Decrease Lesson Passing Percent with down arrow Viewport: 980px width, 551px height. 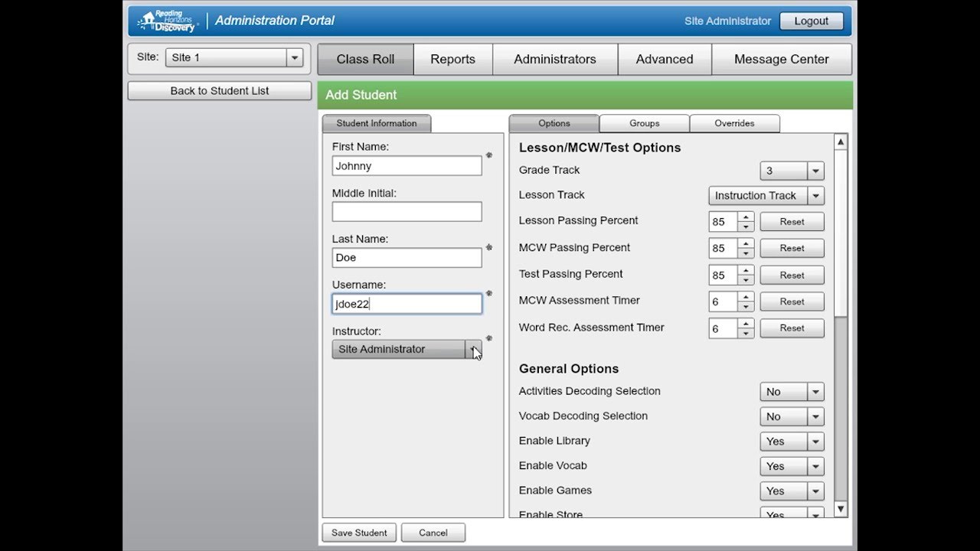[x=746, y=227]
